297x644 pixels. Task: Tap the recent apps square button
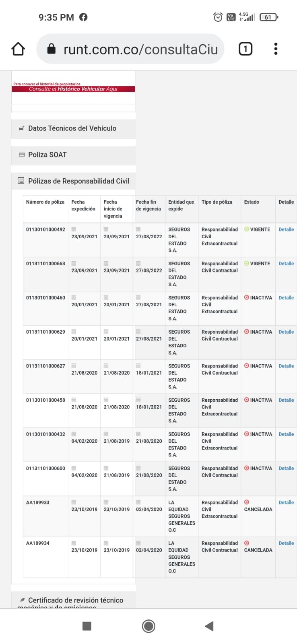click(x=87, y=626)
